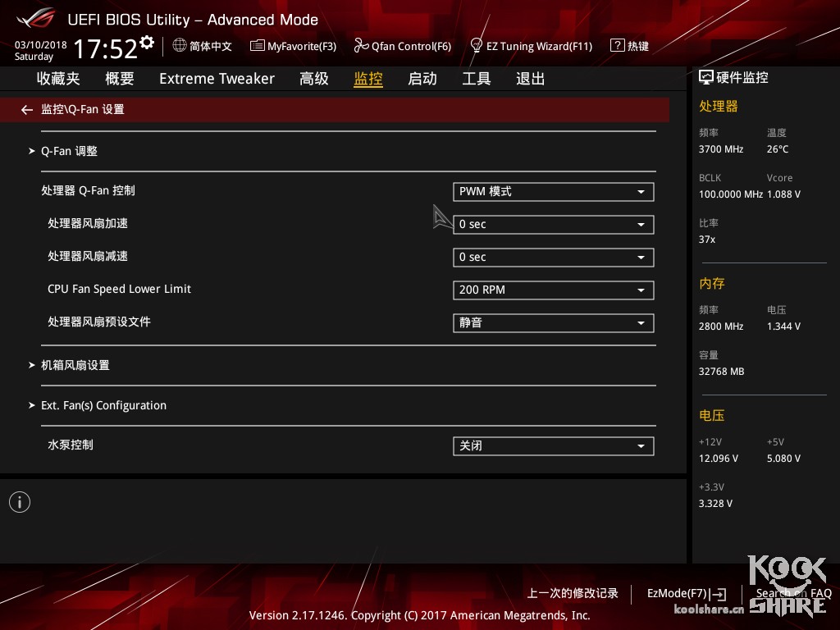Switch to the Extreme Tweaker tab

pos(217,78)
